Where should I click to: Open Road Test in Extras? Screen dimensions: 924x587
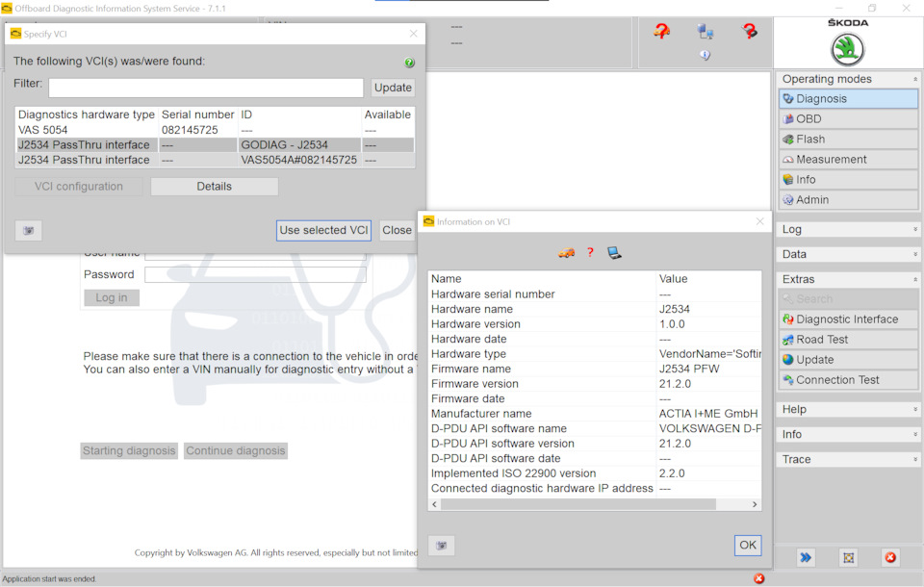click(x=848, y=340)
